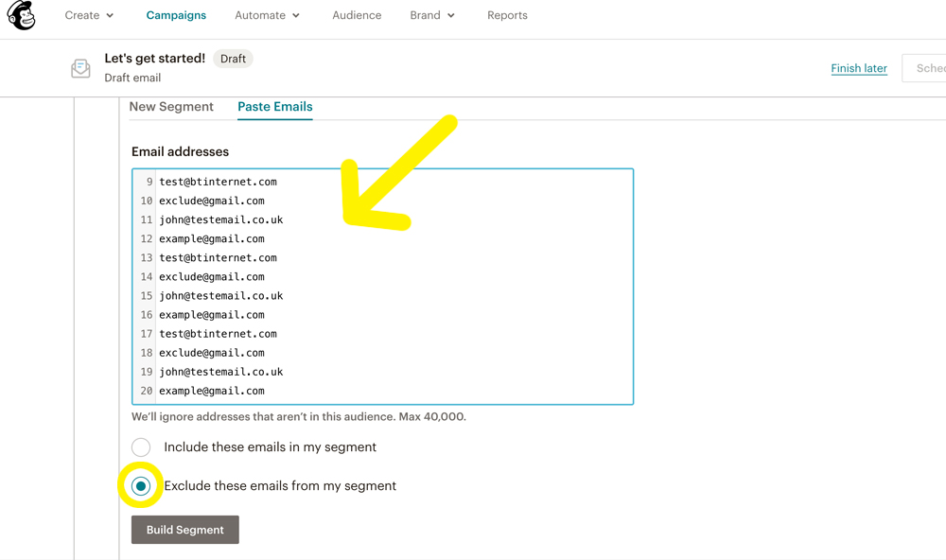This screenshot has width=946, height=560.
Task: Click the Schedule button at the right edge
Action: [924, 68]
